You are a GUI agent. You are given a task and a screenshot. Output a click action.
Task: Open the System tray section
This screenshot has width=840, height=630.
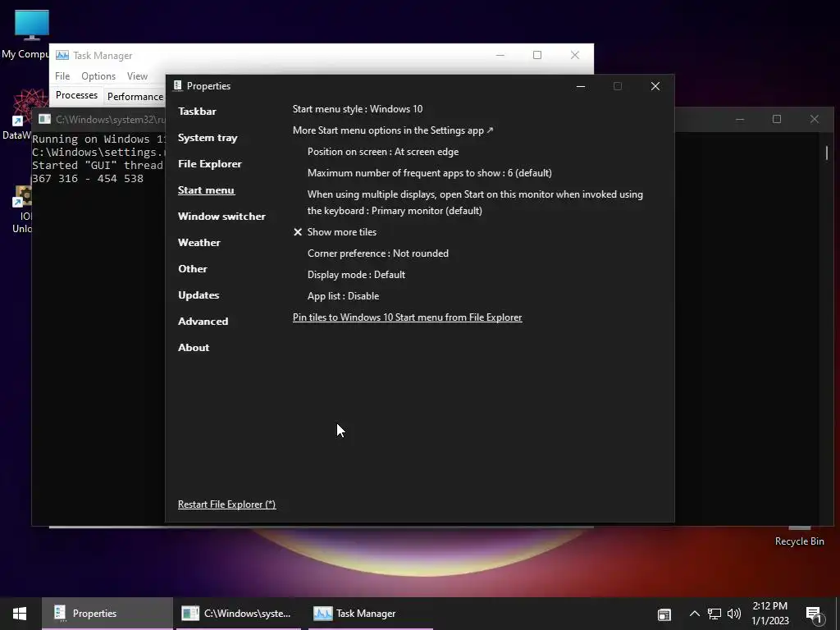(208, 138)
